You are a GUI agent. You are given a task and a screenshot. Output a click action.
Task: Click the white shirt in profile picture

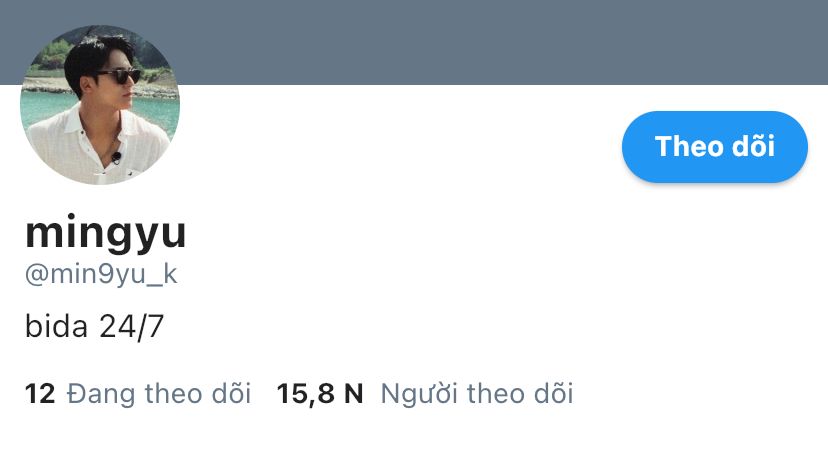point(98,145)
